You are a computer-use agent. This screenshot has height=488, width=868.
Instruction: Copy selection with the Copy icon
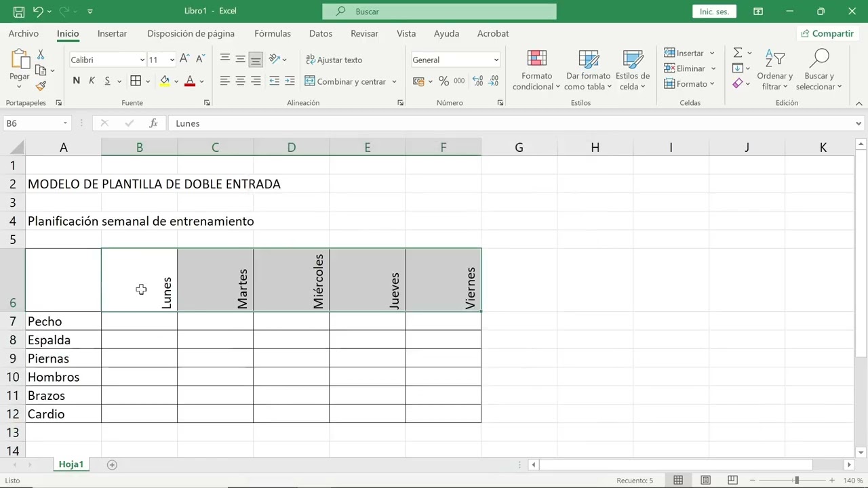click(41, 70)
